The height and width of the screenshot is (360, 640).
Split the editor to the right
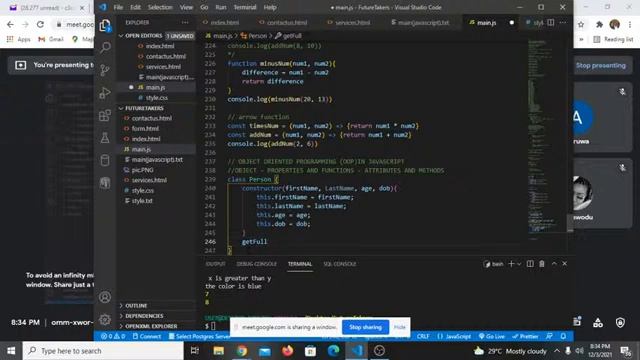551,22
